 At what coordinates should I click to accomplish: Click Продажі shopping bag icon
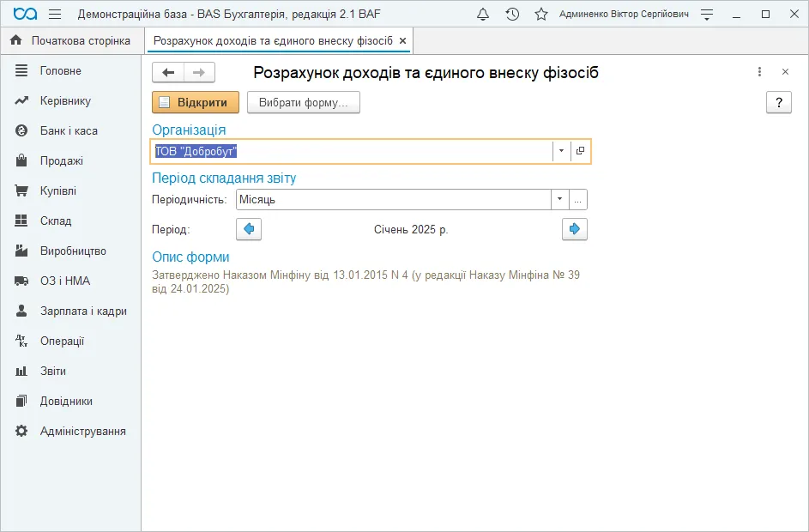point(21,160)
